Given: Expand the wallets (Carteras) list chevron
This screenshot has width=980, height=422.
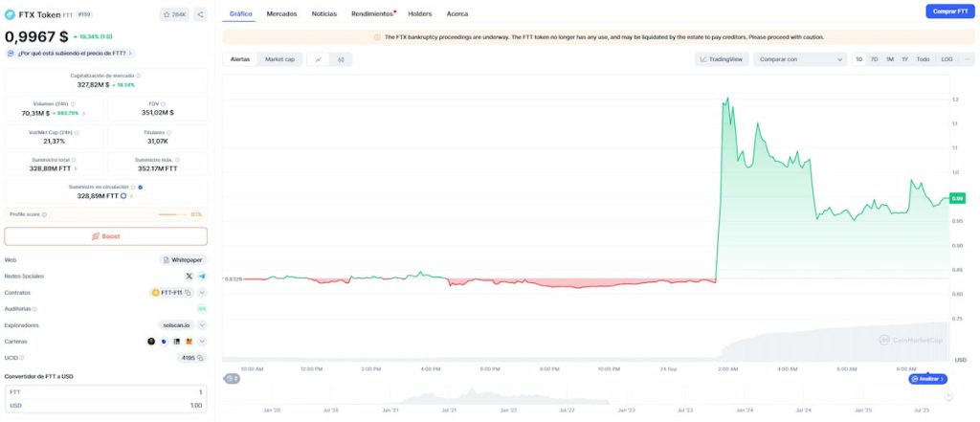Looking at the screenshot, I should click(202, 342).
